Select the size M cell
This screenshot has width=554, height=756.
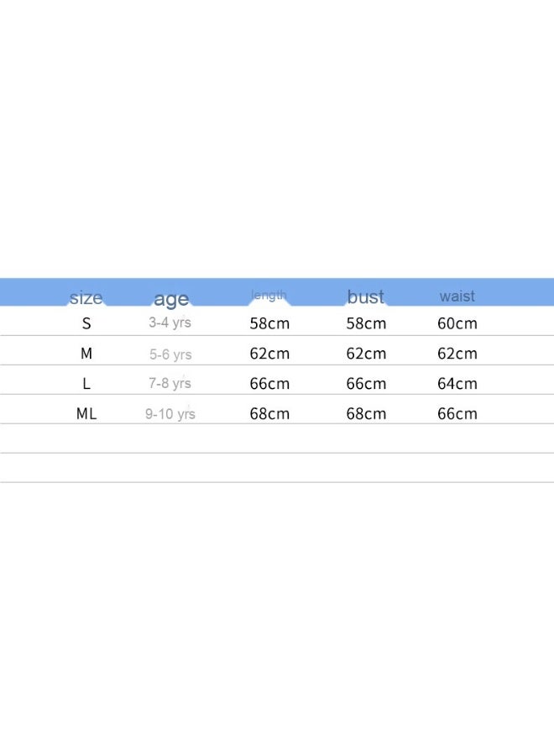(86, 354)
